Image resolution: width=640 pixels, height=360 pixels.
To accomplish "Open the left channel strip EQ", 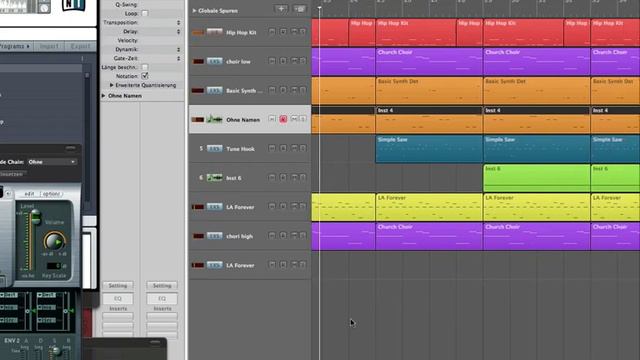I will pos(118,299).
